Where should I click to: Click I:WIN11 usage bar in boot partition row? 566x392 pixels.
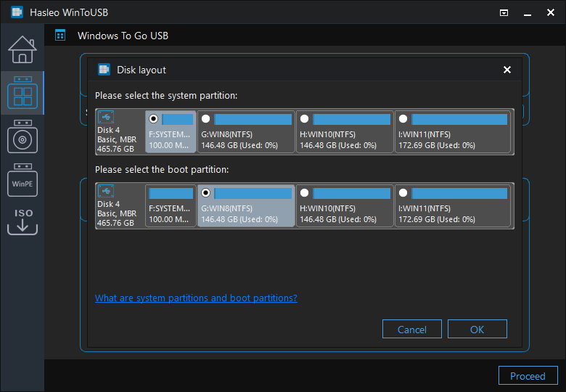[459, 193]
